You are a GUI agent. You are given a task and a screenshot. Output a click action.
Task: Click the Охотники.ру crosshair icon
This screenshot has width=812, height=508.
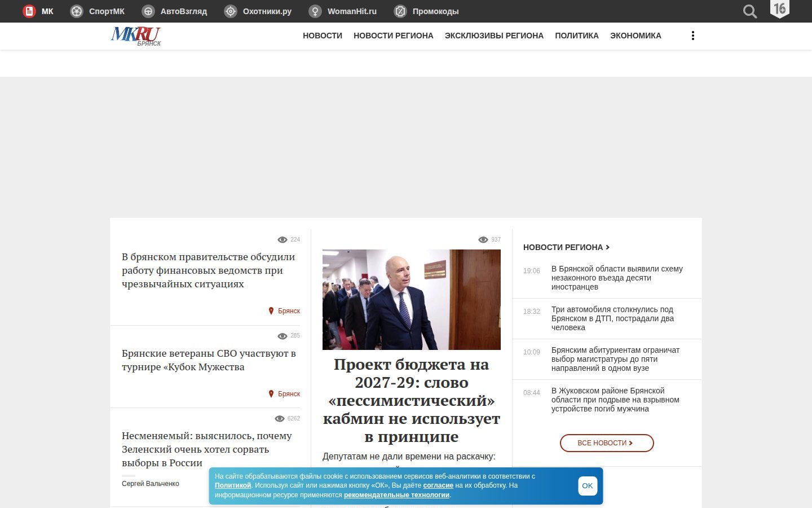coord(231,11)
